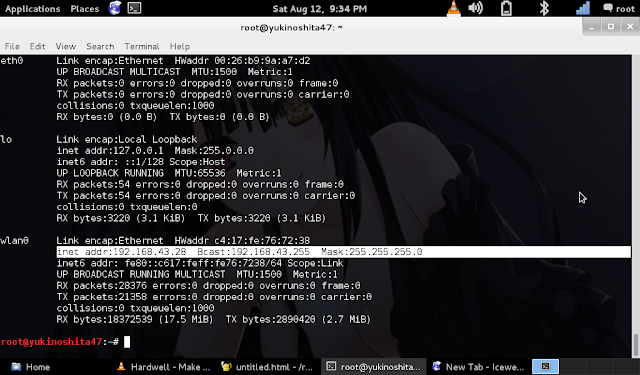Open the Applications menu in top panel

coord(32,9)
